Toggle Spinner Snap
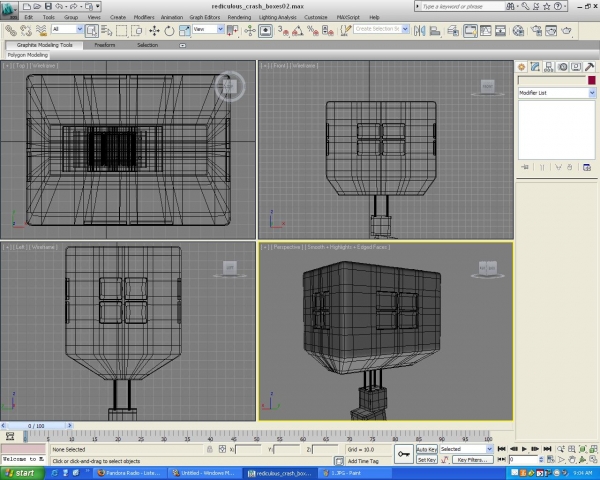 pyautogui.click(x=328, y=31)
